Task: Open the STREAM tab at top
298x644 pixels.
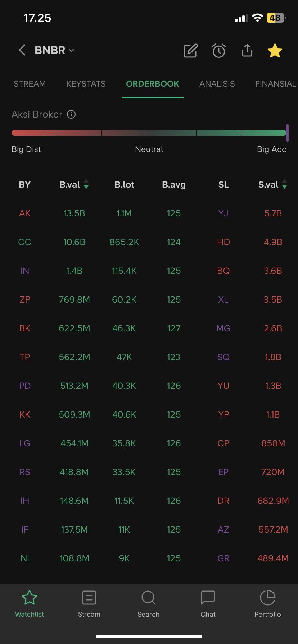Action: point(30,84)
